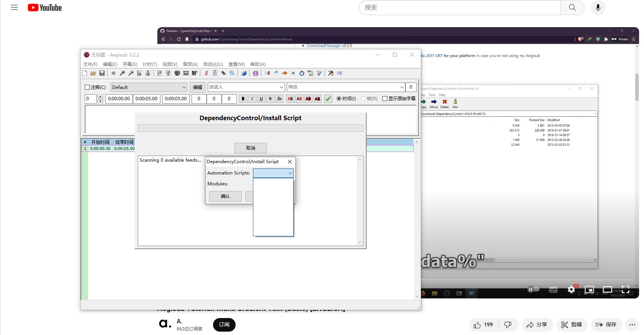Open the 计时(T) menu
The height and width of the screenshot is (335, 644).
click(x=150, y=64)
